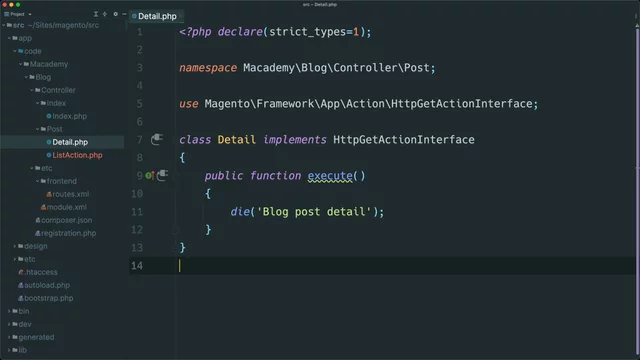
Task: Select Detail.php in the project tree
Action: [70, 142]
